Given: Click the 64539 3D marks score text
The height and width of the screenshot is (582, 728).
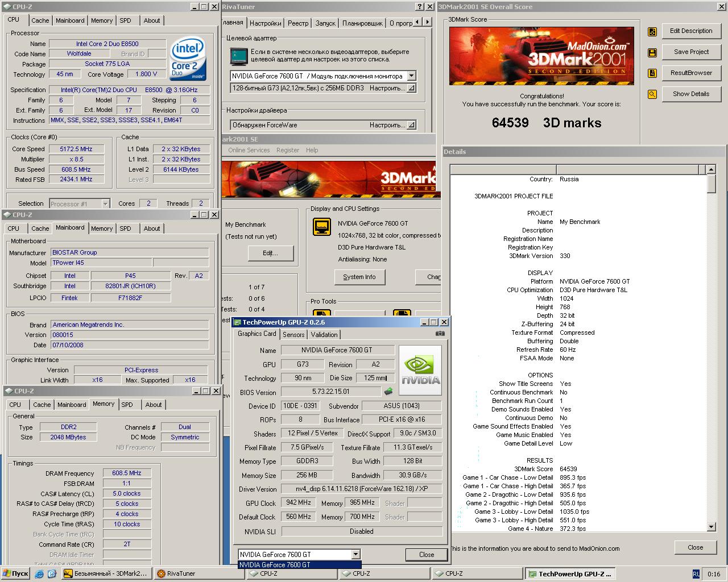Looking at the screenshot, I should click(x=546, y=122).
